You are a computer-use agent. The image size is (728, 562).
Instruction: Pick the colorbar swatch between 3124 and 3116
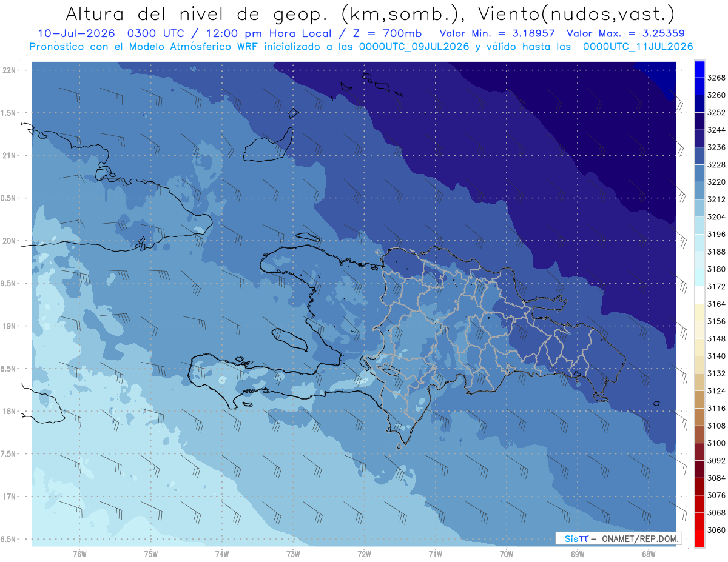(699, 400)
